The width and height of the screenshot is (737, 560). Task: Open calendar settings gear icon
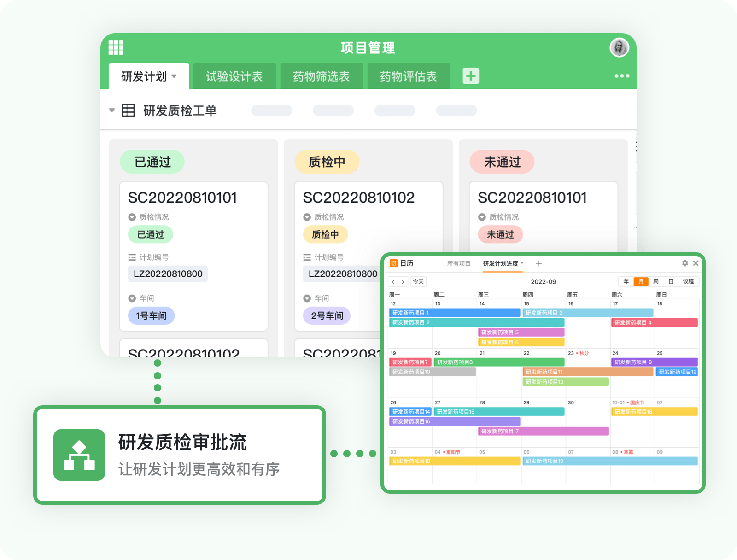(685, 263)
